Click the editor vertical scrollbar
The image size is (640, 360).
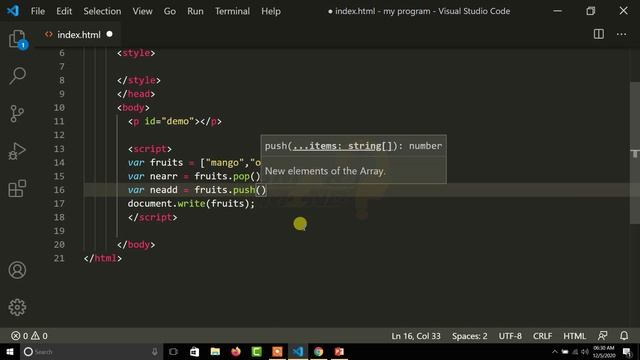point(635,153)
